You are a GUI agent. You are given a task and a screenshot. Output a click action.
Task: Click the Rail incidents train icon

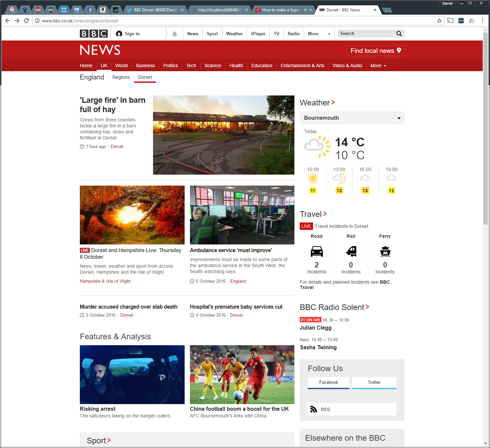[x=351, y=251]
